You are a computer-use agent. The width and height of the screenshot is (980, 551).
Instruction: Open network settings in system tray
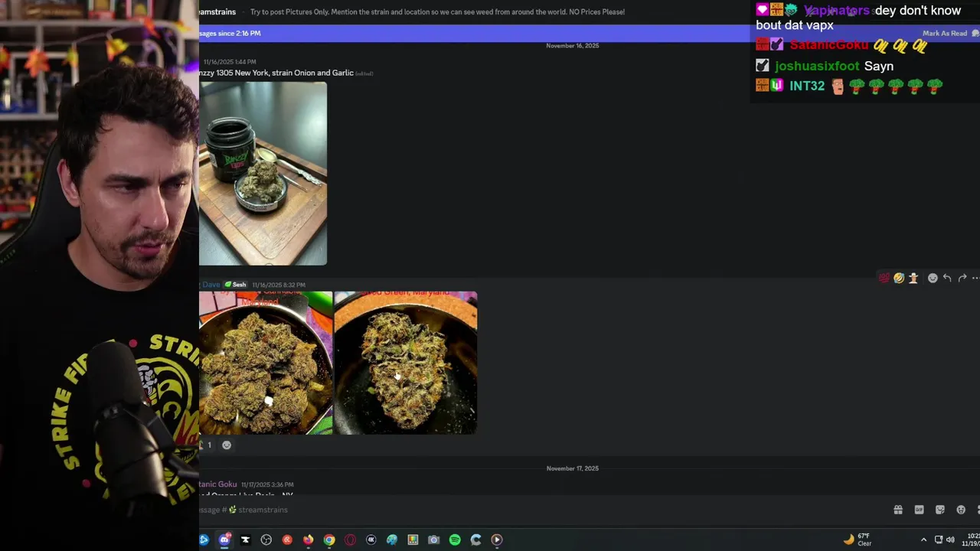939,540
